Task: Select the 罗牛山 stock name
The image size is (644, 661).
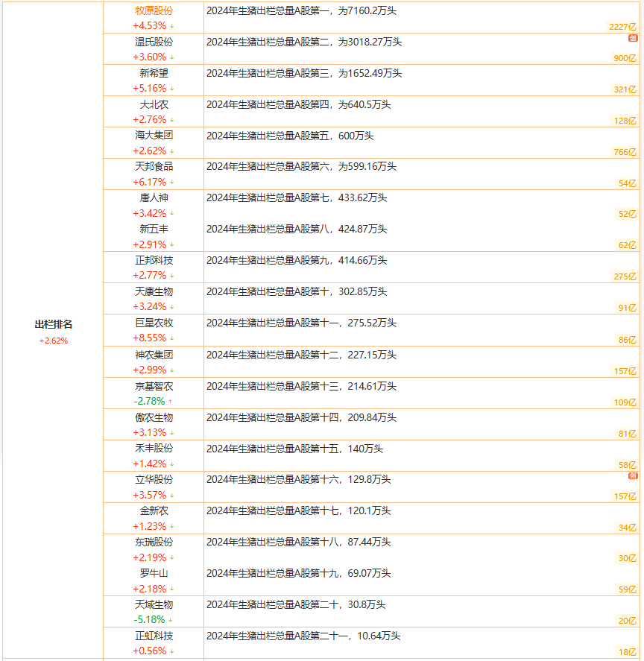Action: [x=154, y=573]
